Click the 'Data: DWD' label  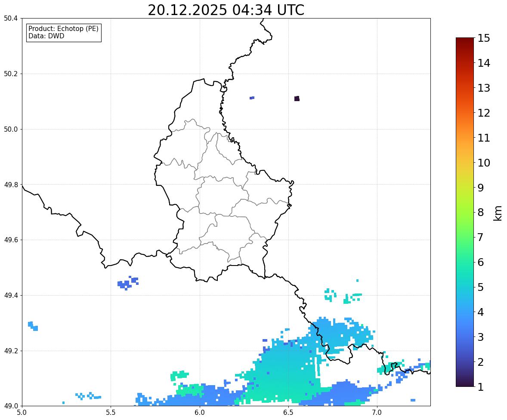pos(46,36)
